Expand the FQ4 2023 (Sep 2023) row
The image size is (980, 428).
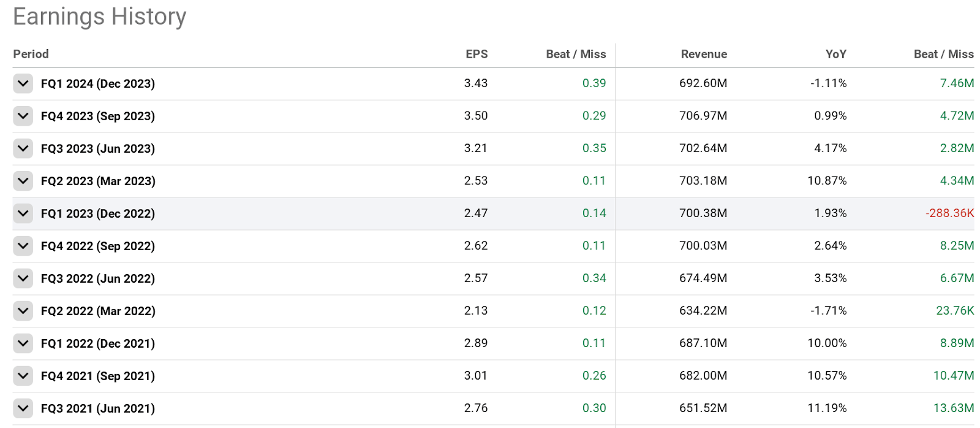[x=23, y=116]
